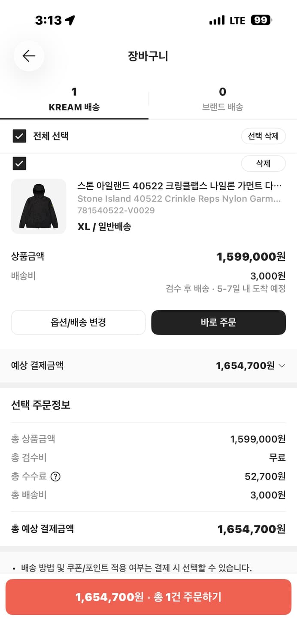Tap the location arrow in status bar
The width and height of the screenshot is (297, 644).
pos(70,20)
